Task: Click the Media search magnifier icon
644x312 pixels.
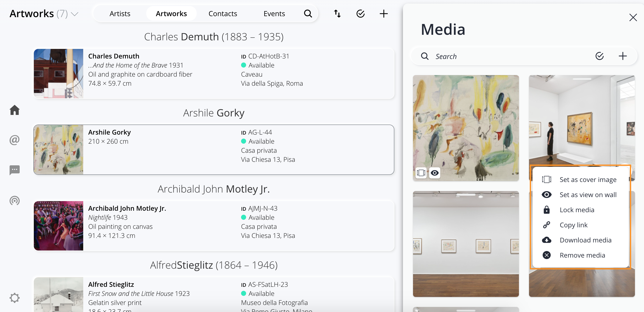Action: click(425, 56)
